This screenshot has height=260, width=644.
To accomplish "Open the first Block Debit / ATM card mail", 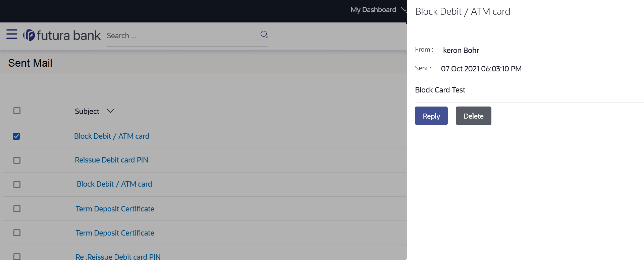I will pos(112,136).
